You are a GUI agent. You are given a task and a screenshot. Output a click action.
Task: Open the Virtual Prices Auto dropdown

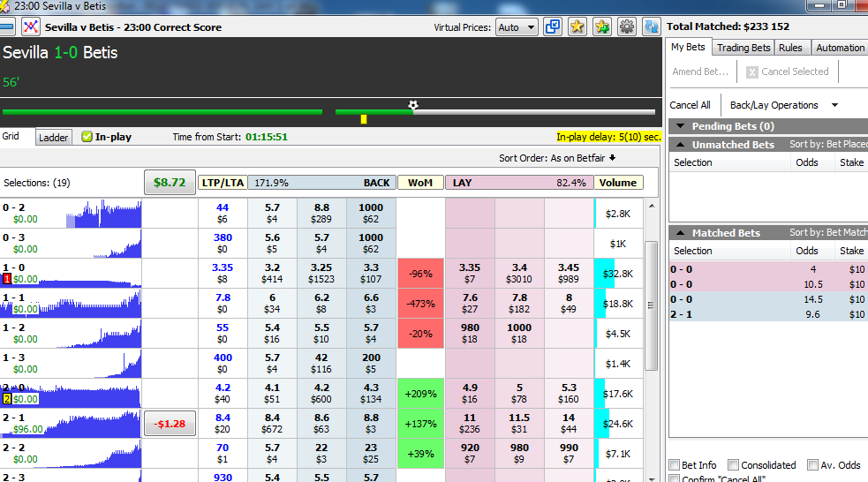517,27
